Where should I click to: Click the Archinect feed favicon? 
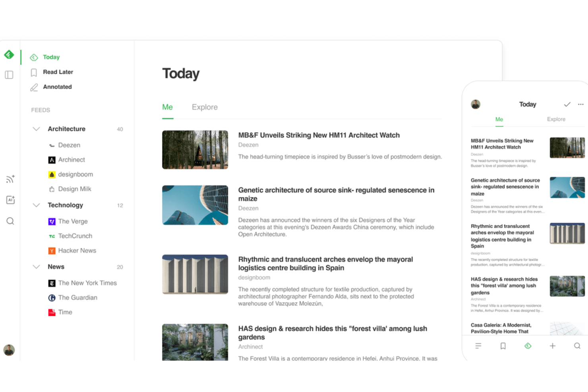tap(52, 160)
